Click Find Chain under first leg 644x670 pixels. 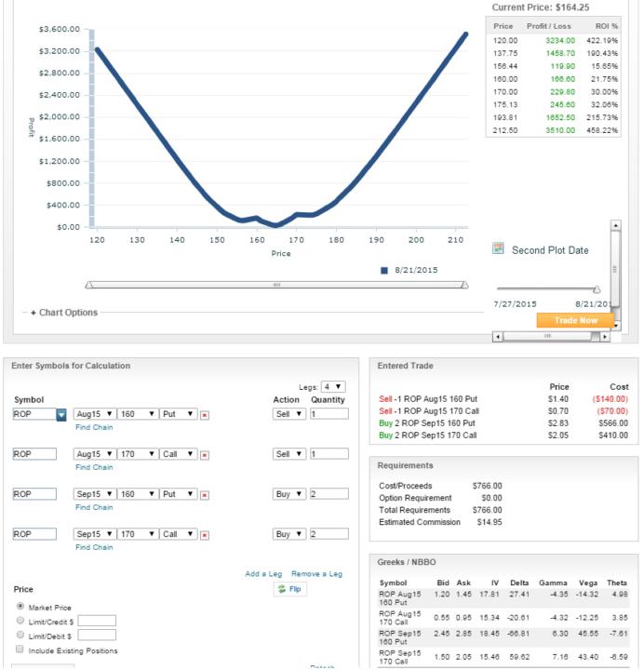point(95,427)
